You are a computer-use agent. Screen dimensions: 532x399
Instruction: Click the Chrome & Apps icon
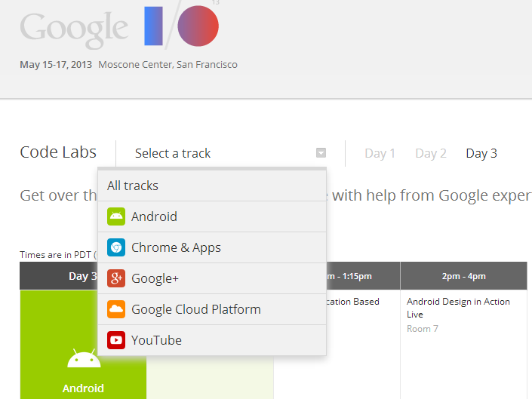coord(116,247)
